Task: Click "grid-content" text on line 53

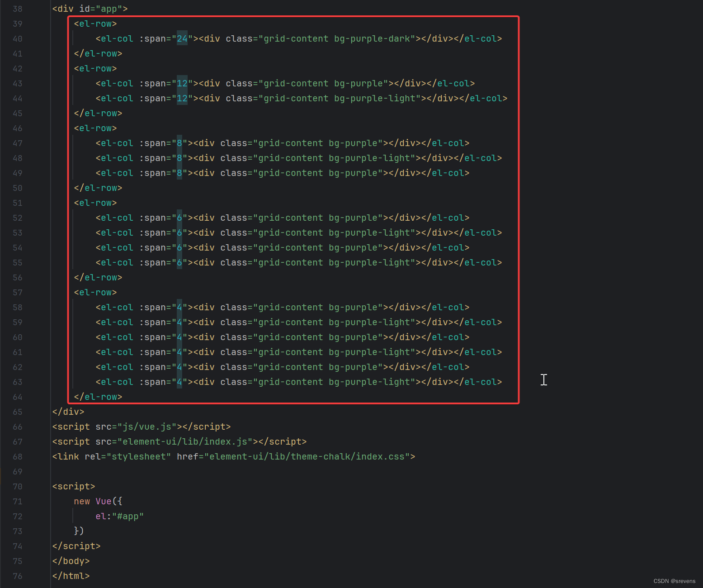Action: [x=291, y=232]
